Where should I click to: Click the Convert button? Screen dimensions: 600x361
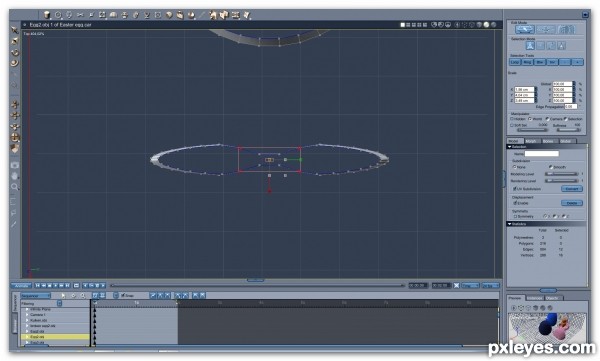tap(572, 189)
